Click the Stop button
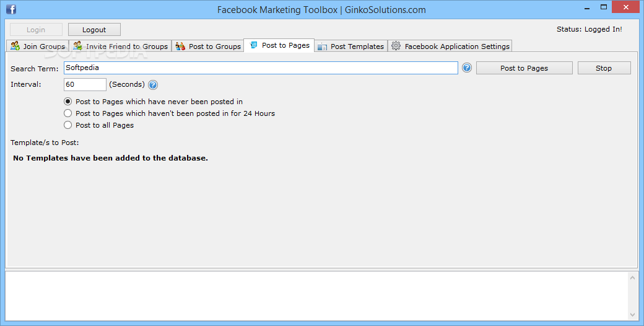The image size is (644, 326). pyautogui.click(x=604, y=68)
